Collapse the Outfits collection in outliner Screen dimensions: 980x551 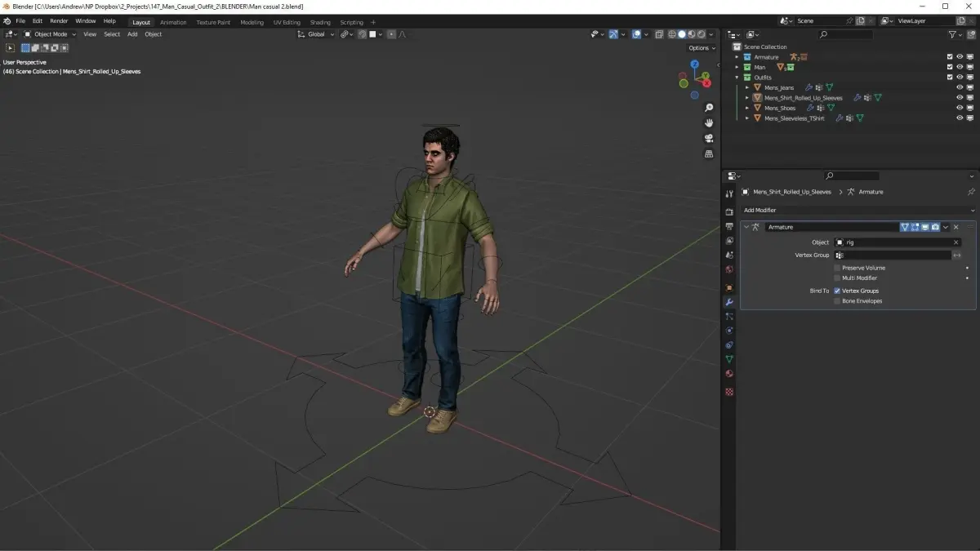[737, 78]
